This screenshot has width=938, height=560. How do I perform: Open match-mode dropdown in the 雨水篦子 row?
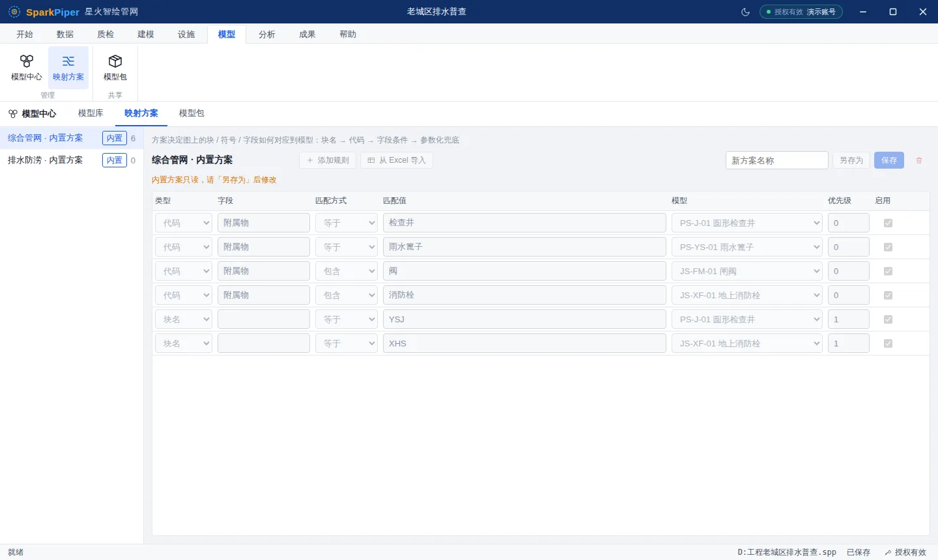(x=347, y=247)
